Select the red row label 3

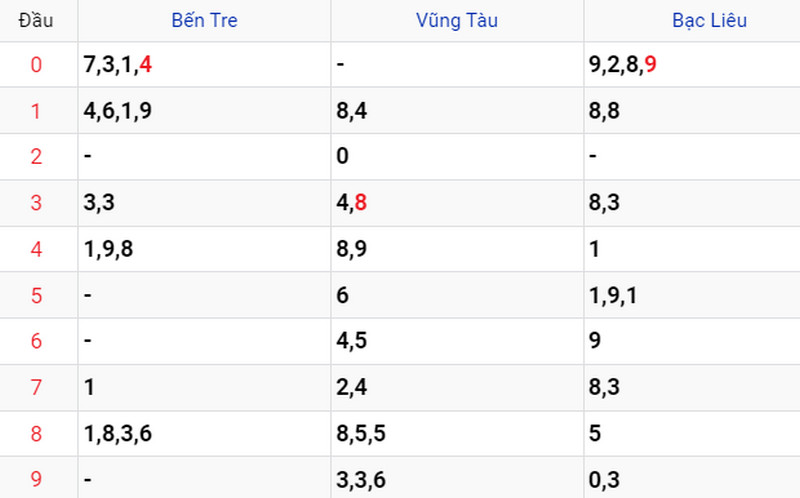click(x=36, y=203)
